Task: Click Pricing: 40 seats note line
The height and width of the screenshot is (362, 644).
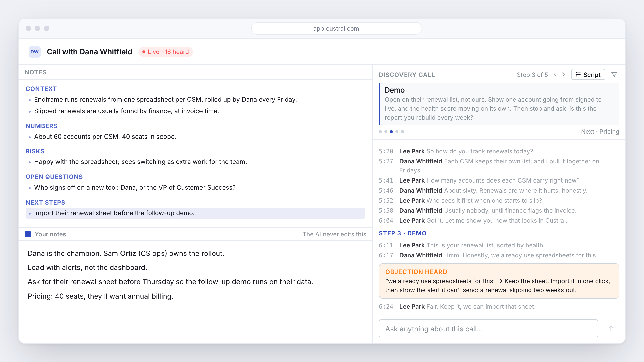Action: pyautogui.click(x=100, y=296)
